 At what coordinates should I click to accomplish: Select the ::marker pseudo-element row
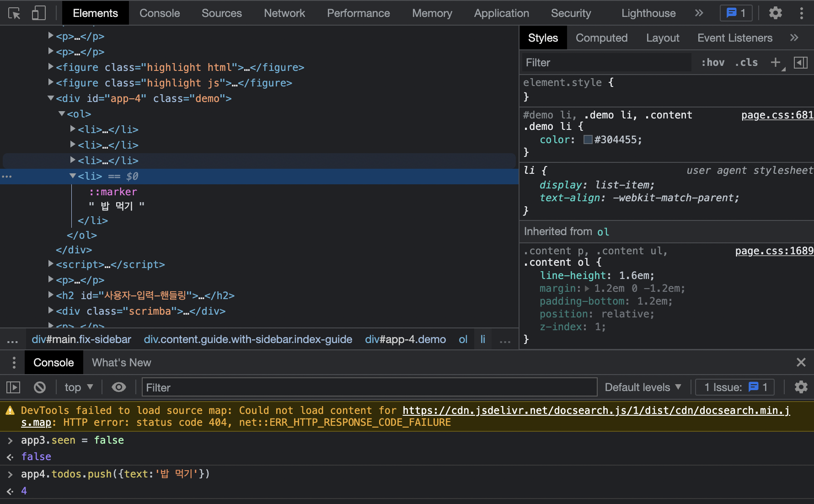click(x=113, y=192)
